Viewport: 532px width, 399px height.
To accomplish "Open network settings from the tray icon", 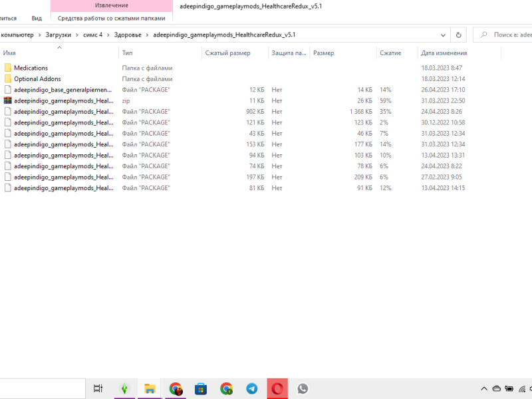I will (522, 389).
